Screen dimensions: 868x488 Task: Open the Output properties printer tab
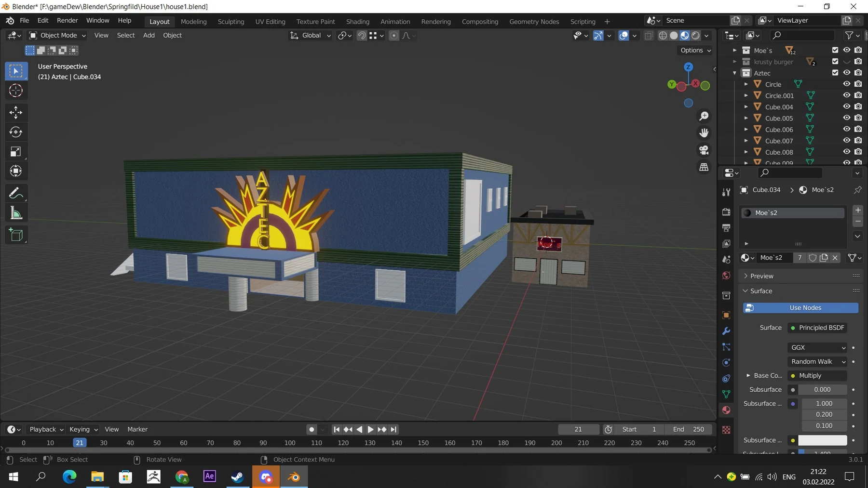coord(726,228)
